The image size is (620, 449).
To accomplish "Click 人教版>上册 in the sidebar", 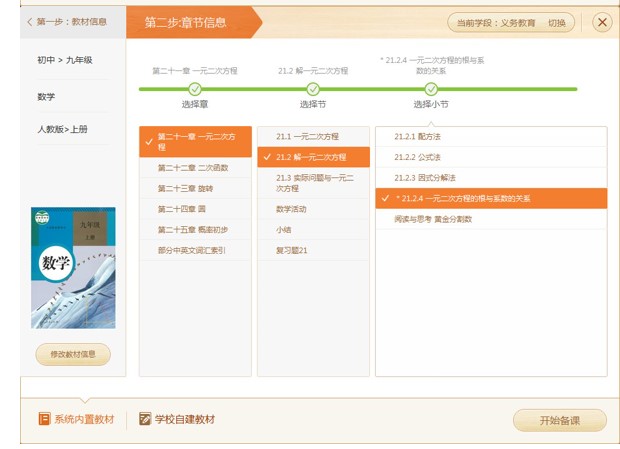I will coord(62,129).
